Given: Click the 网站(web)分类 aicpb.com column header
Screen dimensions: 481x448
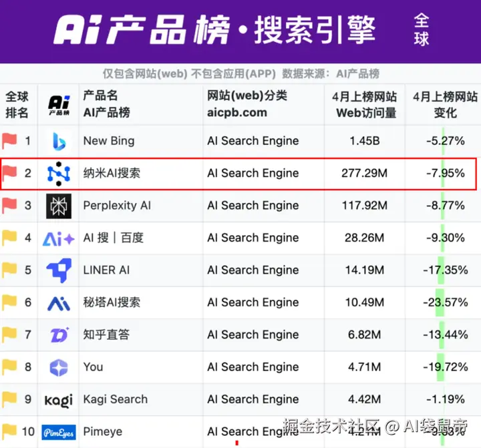Looking at the screenshot, I should tap(247, 104).
